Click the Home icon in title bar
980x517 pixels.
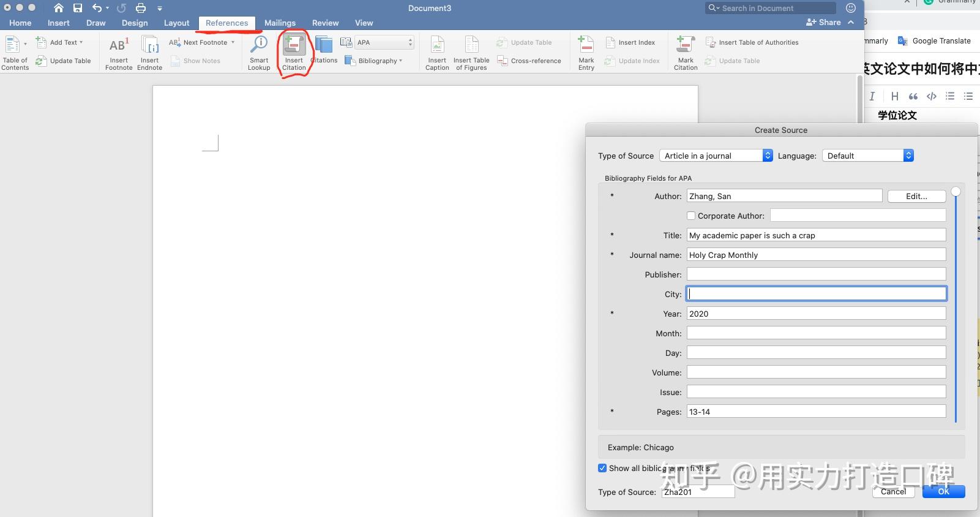pos(59,8)
